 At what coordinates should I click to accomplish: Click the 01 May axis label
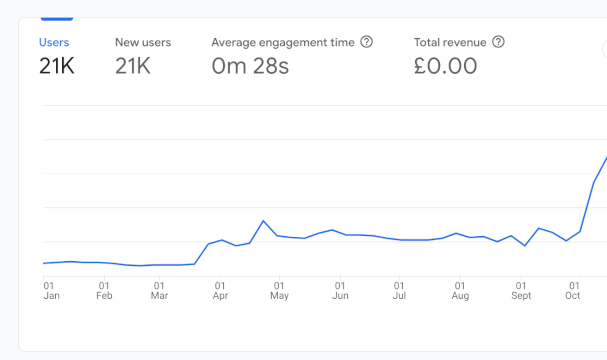coord(279,291)
